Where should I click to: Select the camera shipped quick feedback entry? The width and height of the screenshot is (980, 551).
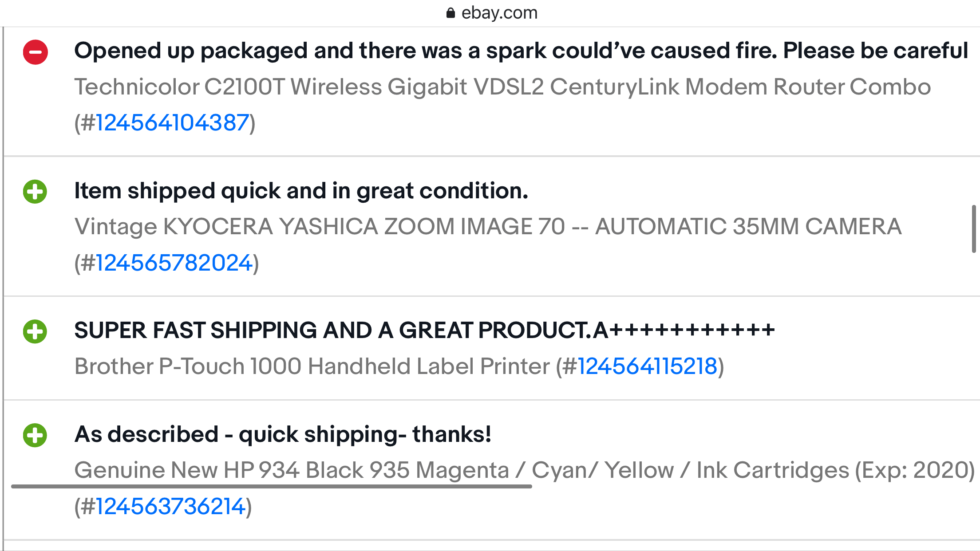coord(302,190)
